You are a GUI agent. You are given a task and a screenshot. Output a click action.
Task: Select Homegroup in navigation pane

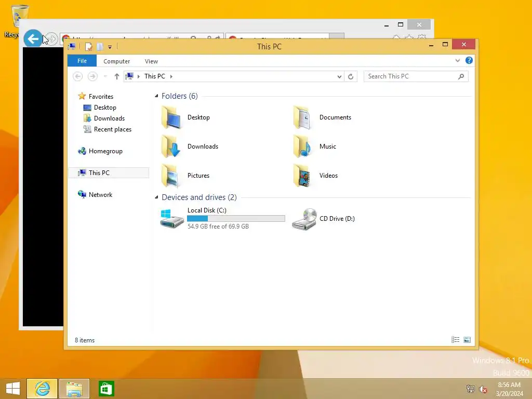pyautogui.click(x=100, y=151)
